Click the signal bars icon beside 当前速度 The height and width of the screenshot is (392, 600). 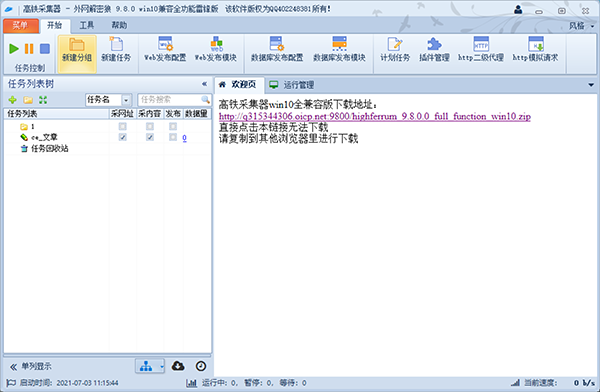pos(515,382)
